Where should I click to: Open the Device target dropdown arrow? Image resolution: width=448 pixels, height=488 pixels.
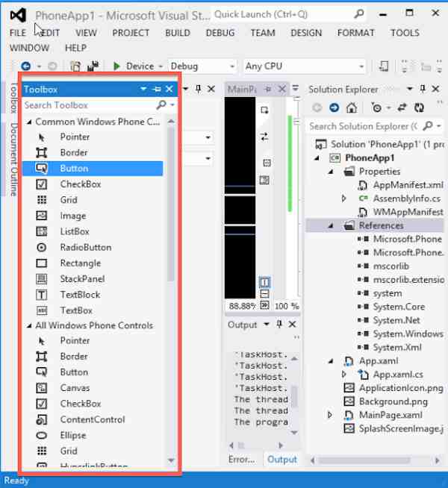tap(161, 66)
